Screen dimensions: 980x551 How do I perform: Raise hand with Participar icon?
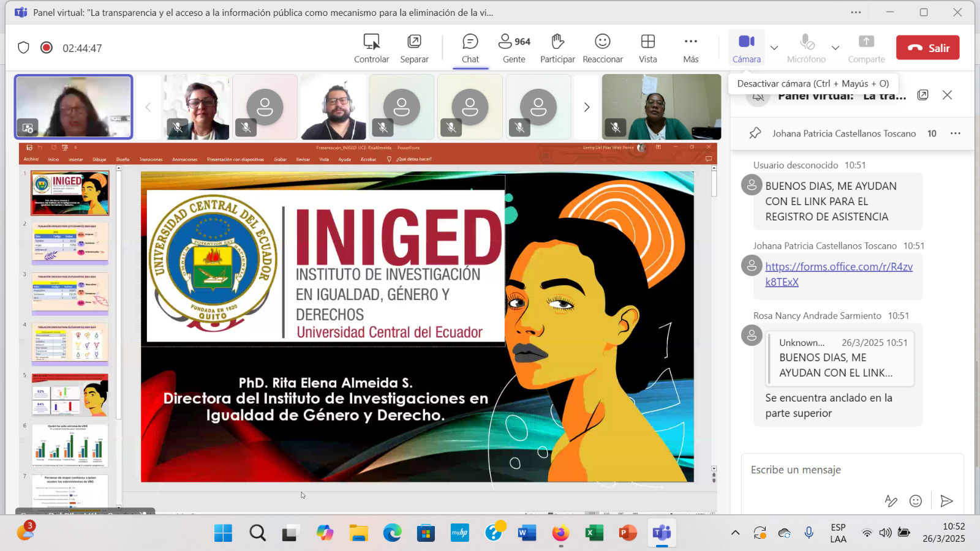557,48
